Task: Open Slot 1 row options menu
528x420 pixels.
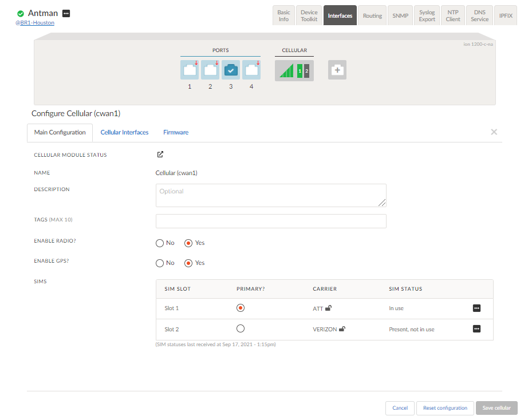Action: tap(476, 308)
